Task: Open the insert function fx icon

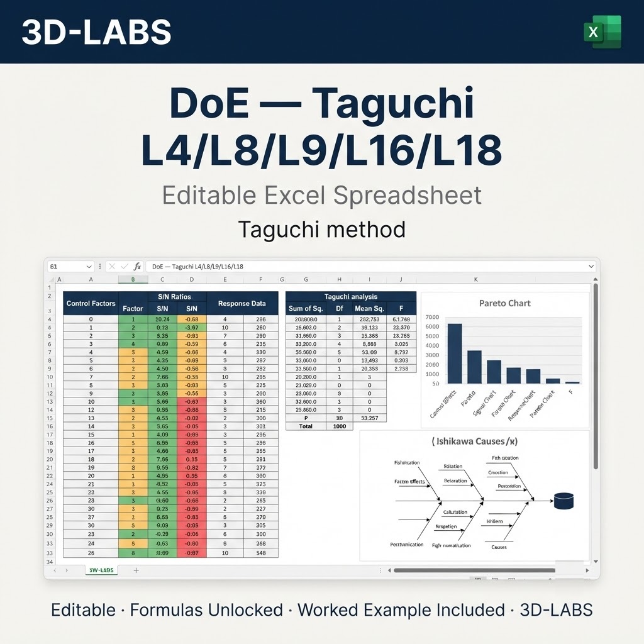Action: pos(137,267)
